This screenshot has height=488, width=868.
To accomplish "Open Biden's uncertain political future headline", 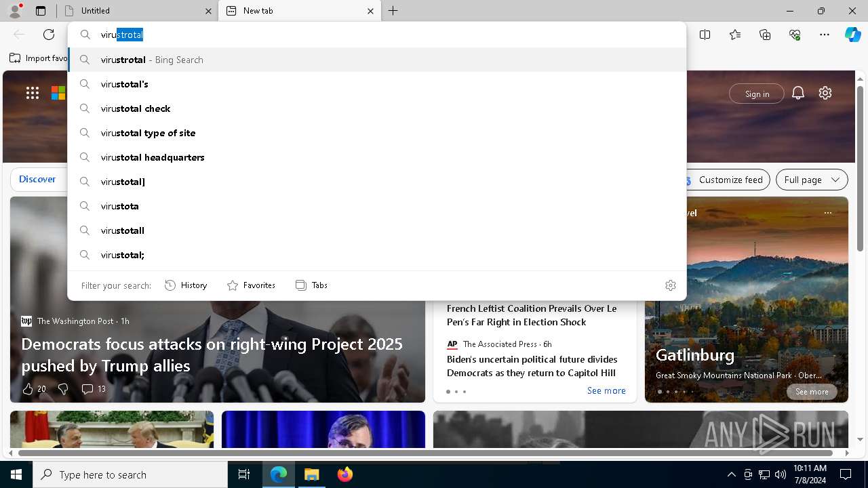I will (x=532, y=366).
